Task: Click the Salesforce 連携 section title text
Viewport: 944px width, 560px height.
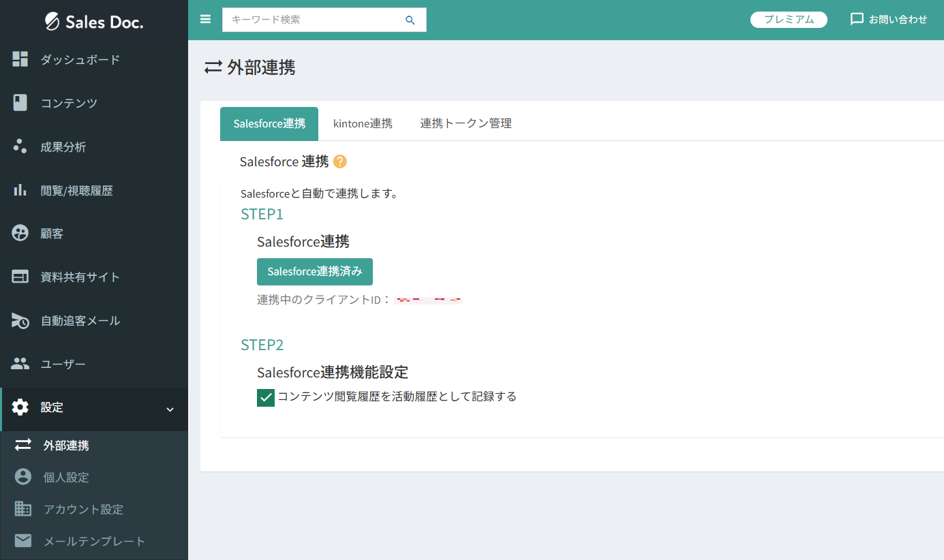Action: click(x=284, y=161)
